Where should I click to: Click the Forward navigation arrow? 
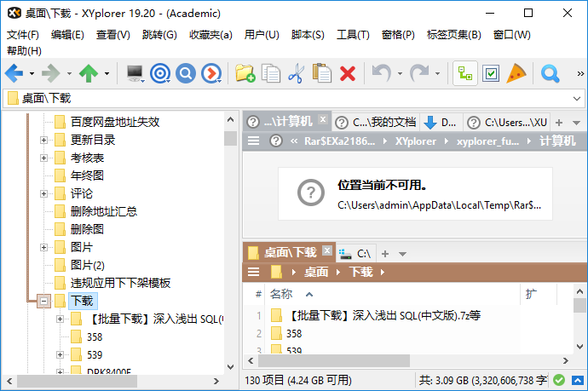pos(51,73)
